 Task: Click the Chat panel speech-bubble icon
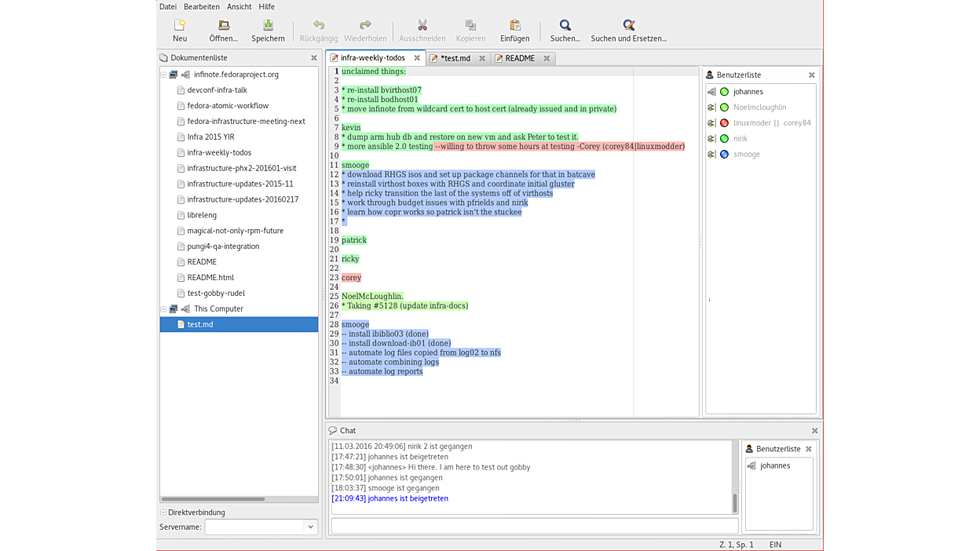coord(333,431)
